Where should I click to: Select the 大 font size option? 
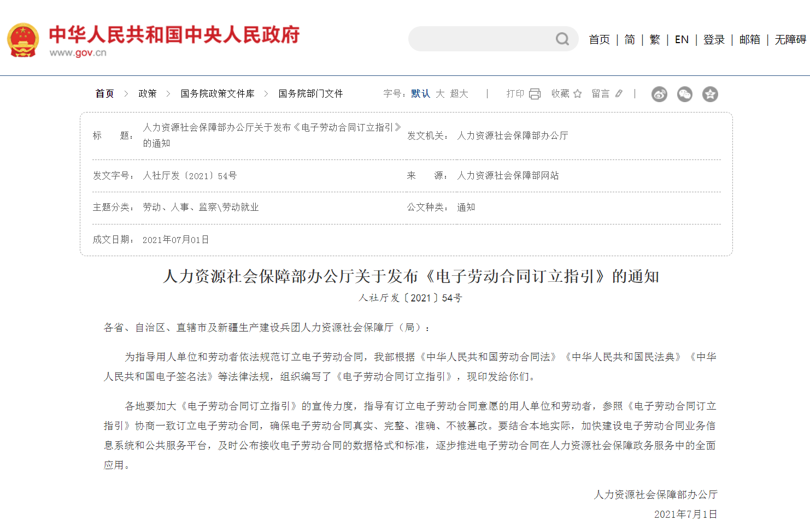click(441, 93)
